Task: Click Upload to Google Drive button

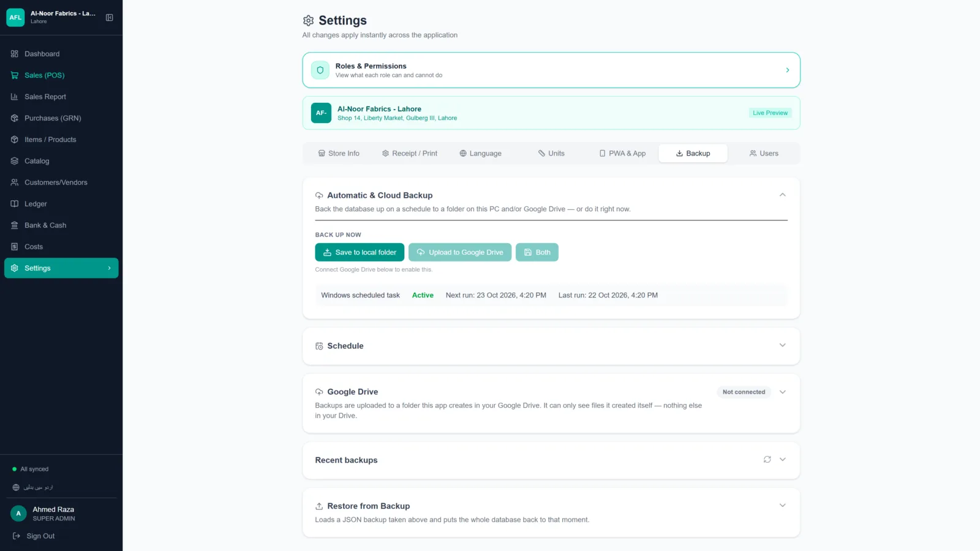Action: (x=460, y=252)
